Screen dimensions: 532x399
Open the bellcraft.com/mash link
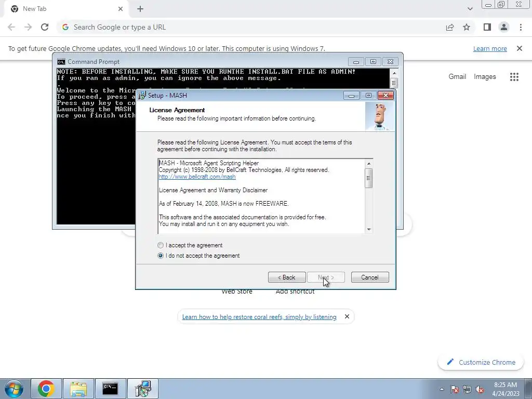(x=197, y=177)
